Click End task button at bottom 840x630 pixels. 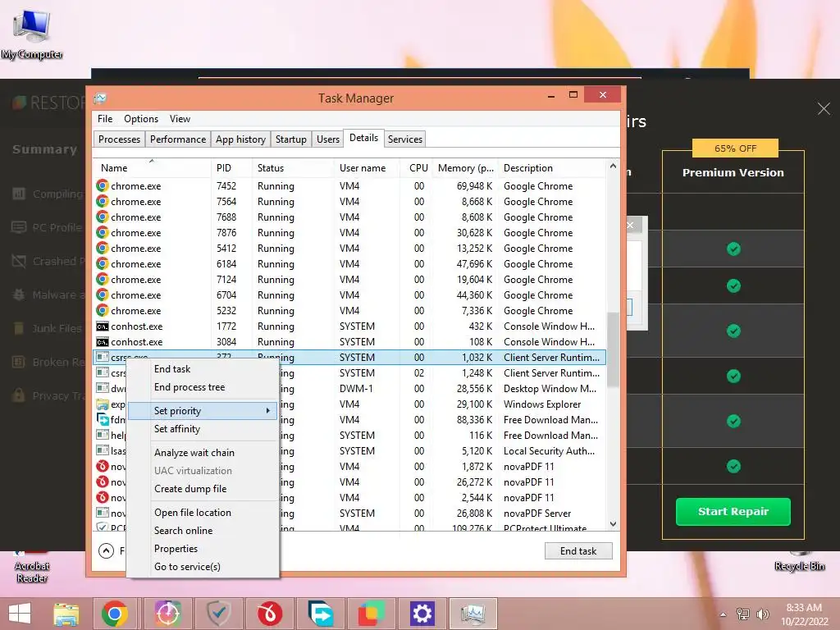[578, 550]
